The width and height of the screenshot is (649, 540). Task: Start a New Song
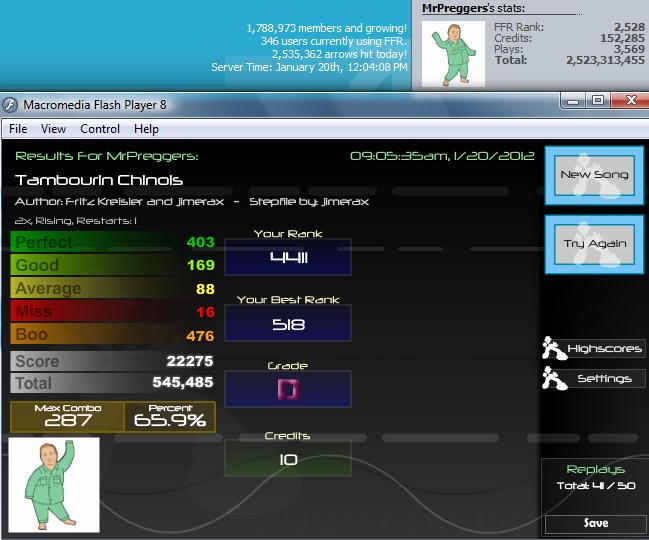pos(594,175)
